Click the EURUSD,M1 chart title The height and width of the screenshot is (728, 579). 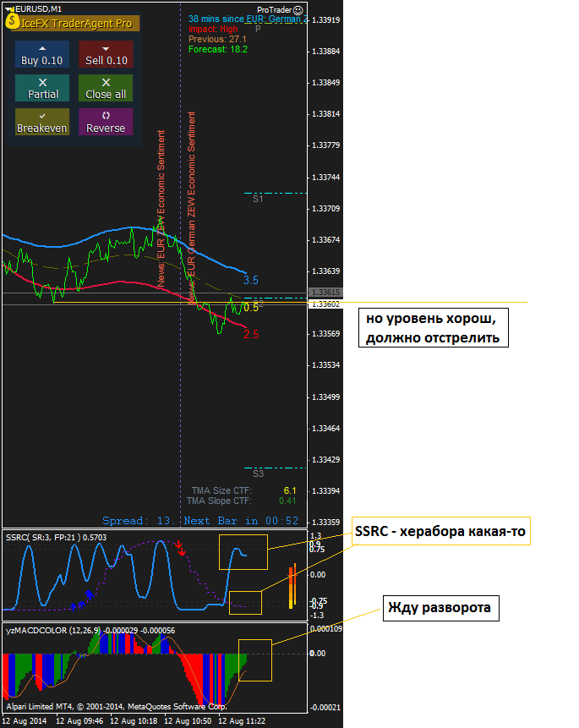tap(39, 8)
